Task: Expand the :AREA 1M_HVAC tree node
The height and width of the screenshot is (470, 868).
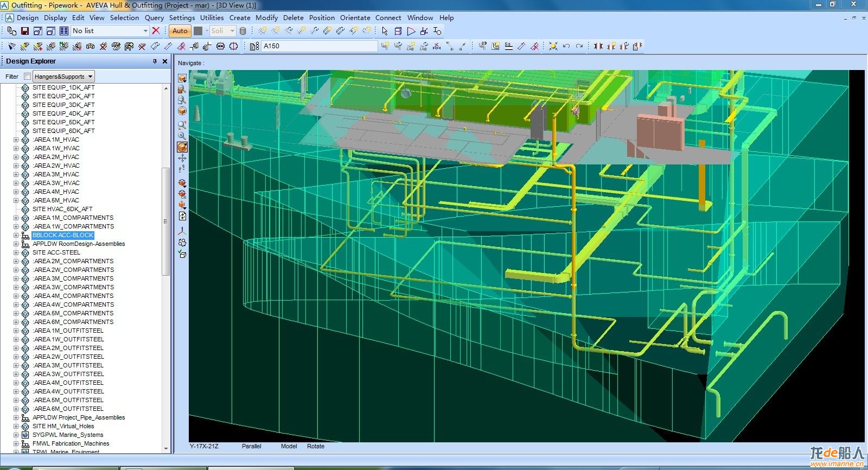Action: coord(16,139)
